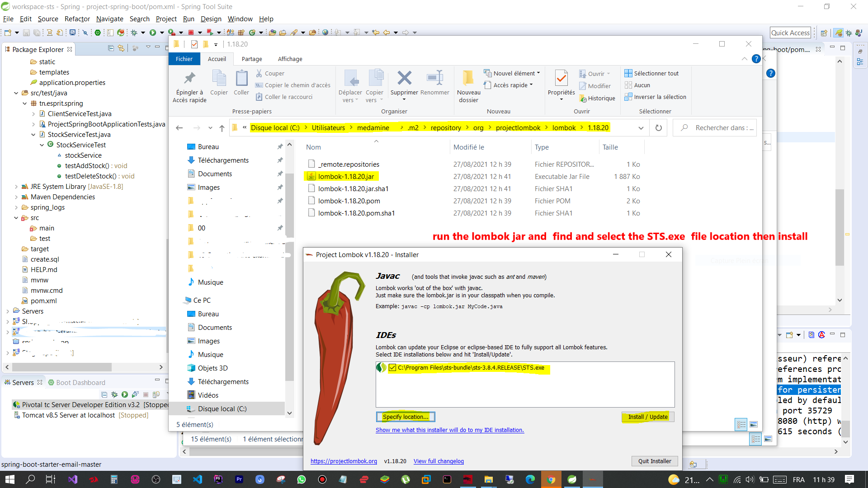
Task: Click the refresh button beside address bar
Action: (x=659, y=128)
